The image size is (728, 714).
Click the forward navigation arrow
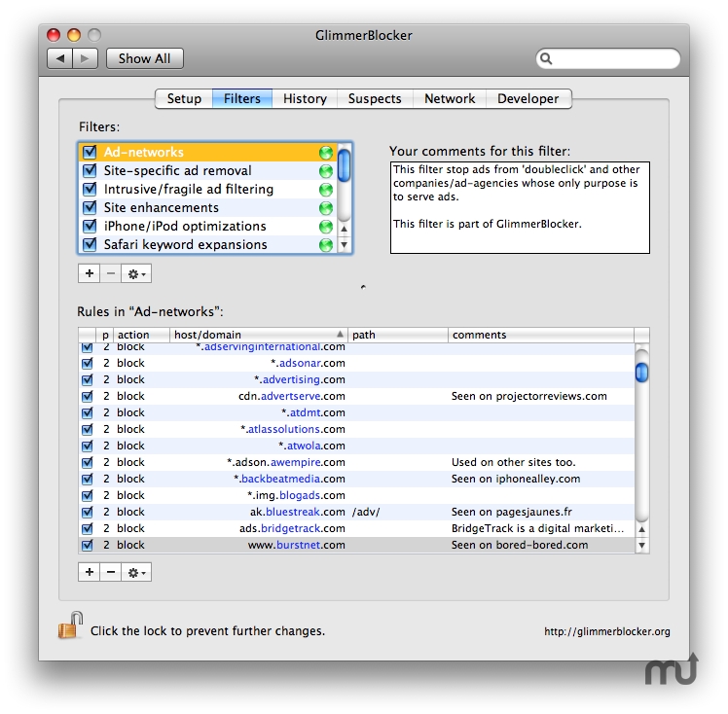85,58
